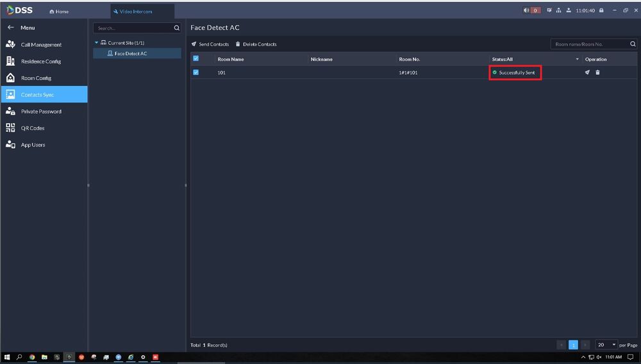
Task: Click the network topology icon in title bar
Action: coord(559,10)
